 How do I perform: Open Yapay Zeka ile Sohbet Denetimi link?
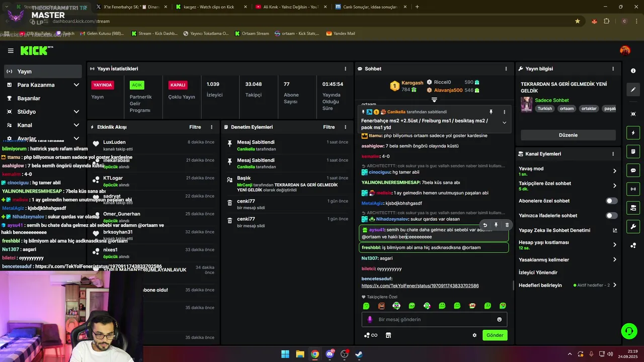(x=568, y=230)
